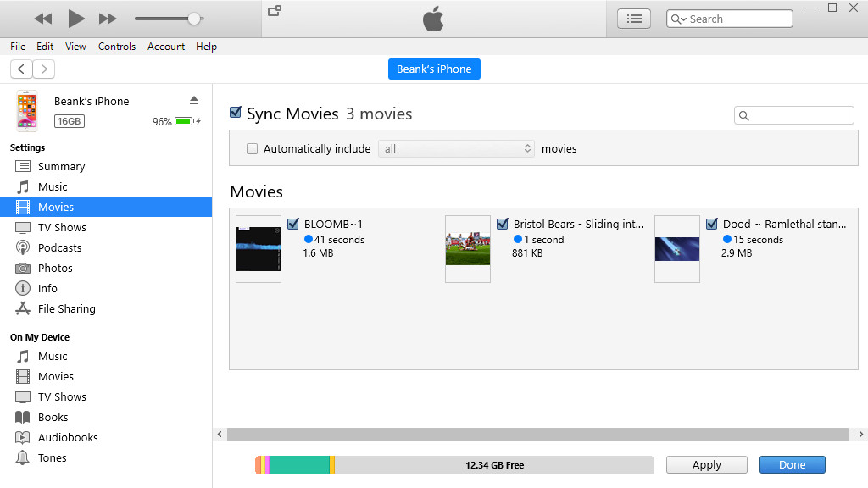Click the Apple logo in header
Screen dimensions: 868x488
point(433,19)
